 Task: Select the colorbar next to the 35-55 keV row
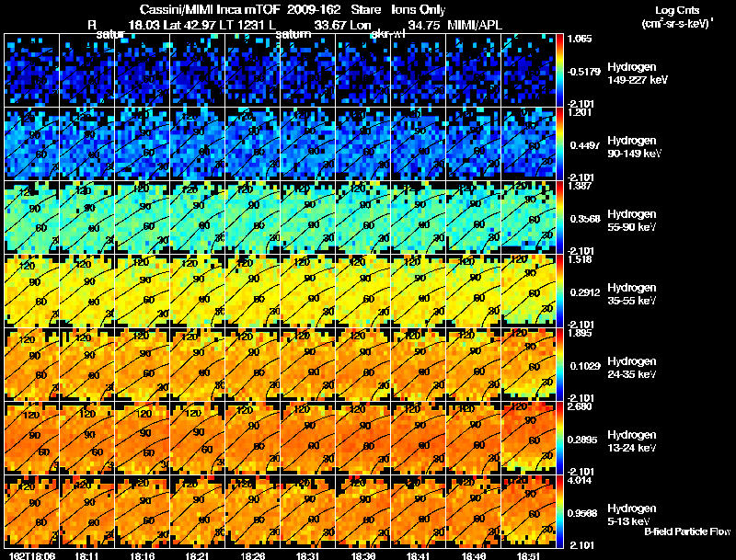click(559, 291)
